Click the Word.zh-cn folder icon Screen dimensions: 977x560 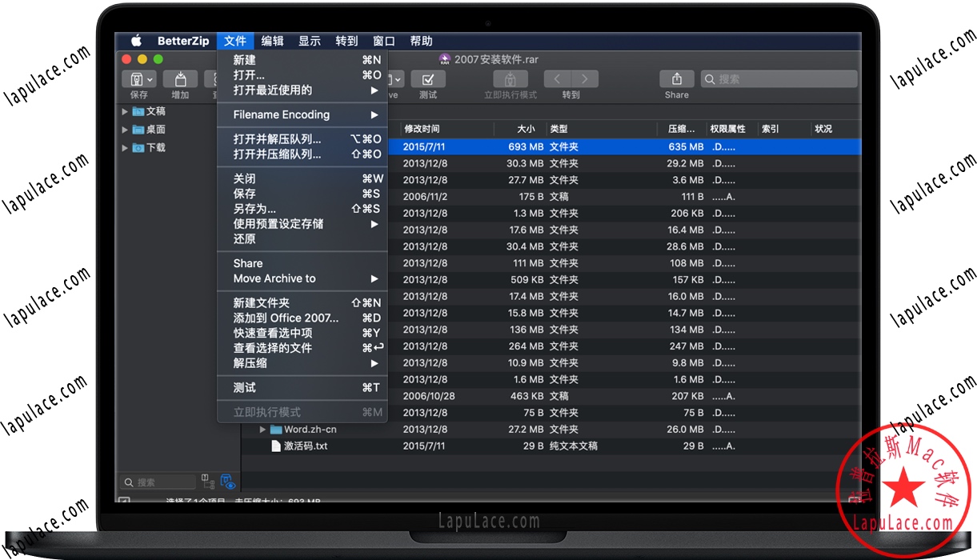click(x=276, y=430)
